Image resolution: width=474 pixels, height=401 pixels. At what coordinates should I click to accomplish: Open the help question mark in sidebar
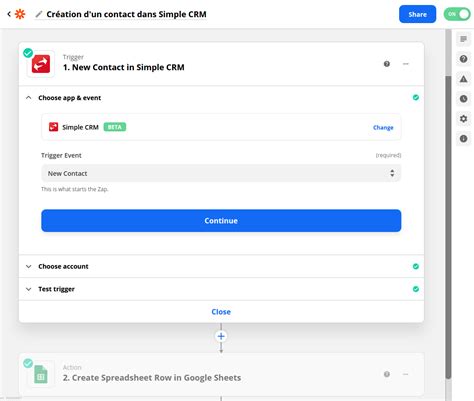[463, 59]
